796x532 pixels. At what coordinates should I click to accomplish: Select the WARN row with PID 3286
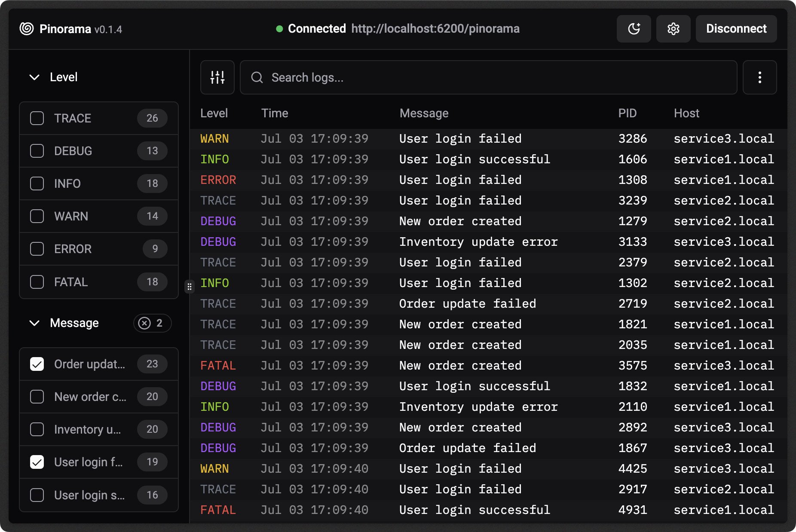489,139
